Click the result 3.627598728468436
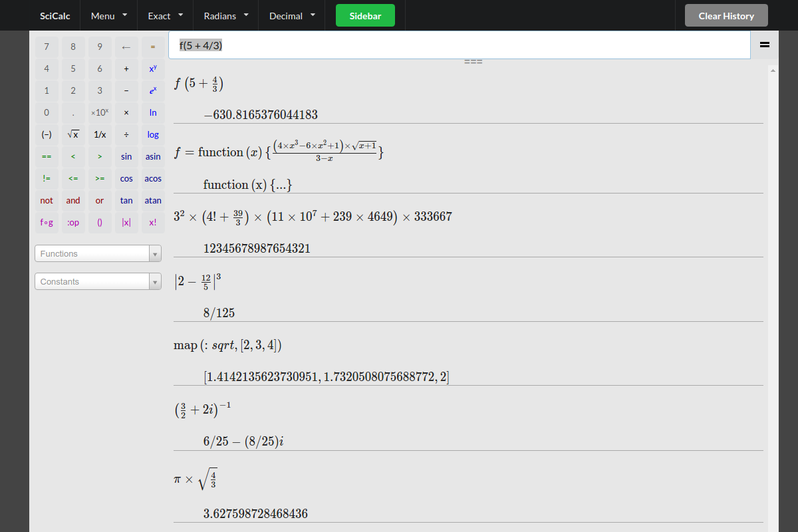This screenshot has width=798, height=532. pyautogui.click(x=255, y=513)
